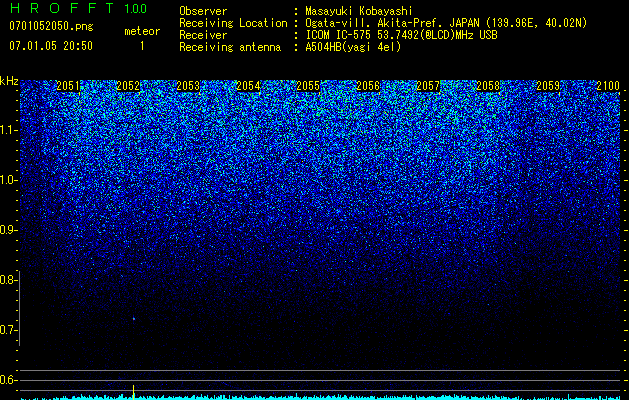This screenshot has height=400, width=629.
Task: Click the date stamp 07.01.05 20:50
Action: click(51, 46)
